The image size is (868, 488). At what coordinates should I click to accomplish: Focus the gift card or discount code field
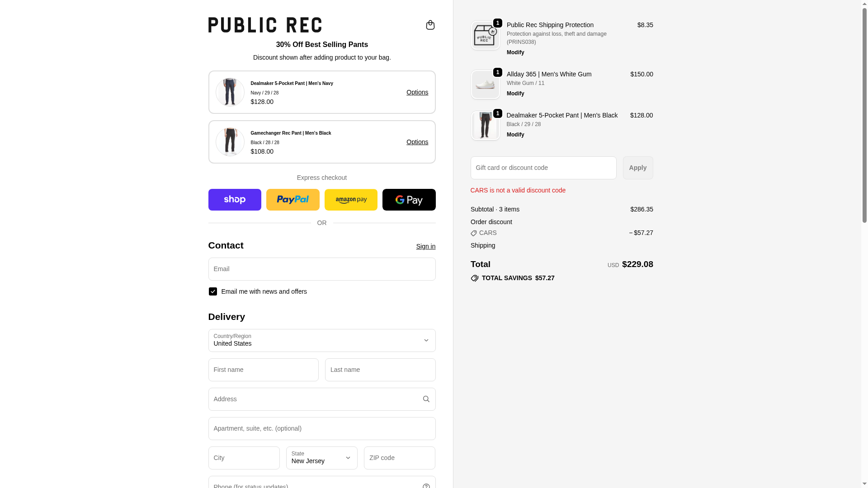(543, 168)
